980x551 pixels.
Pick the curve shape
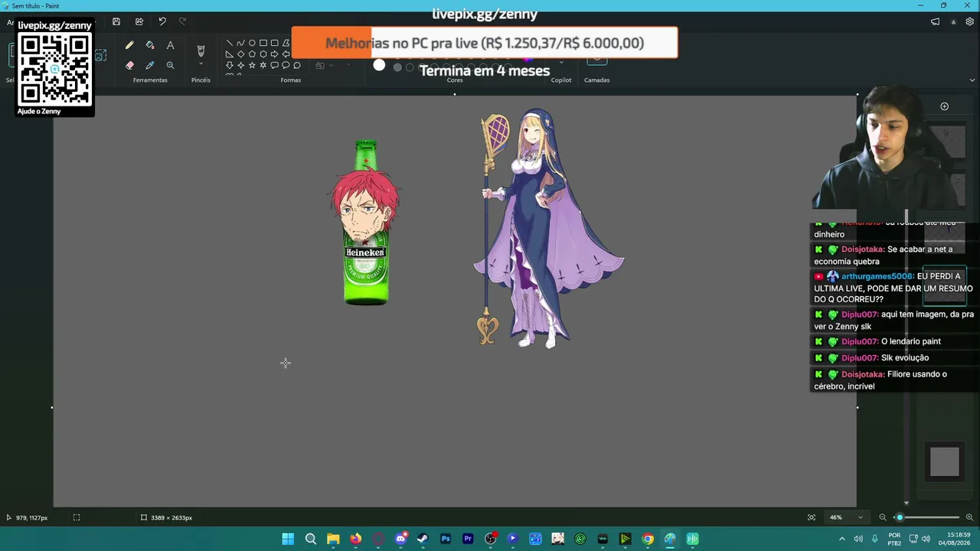pos(240,44)
